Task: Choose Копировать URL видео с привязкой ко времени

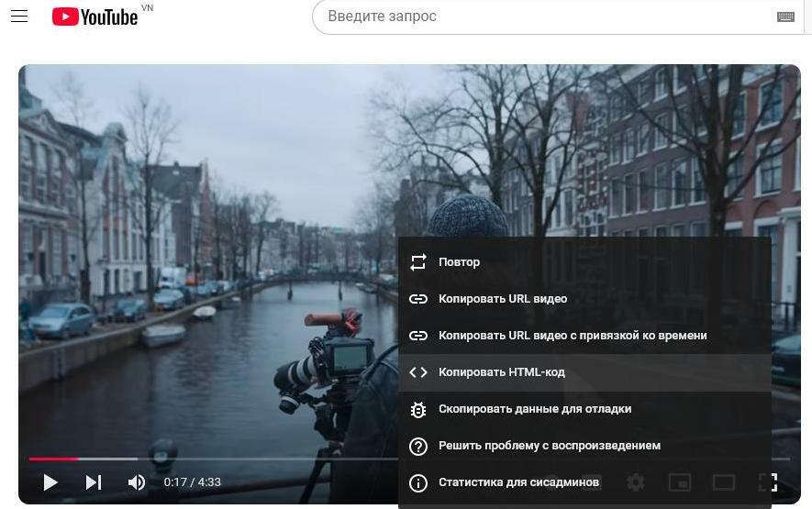Action: [x=584, y=336]
